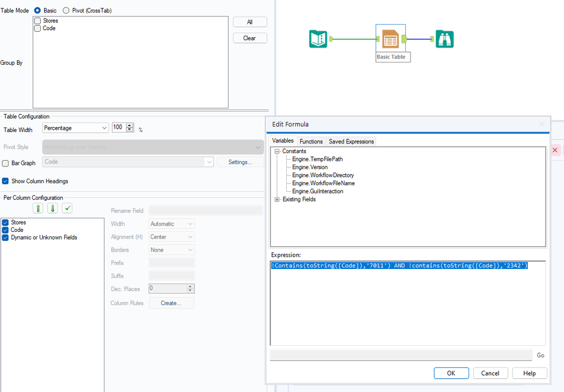
Task: Click the Dec. Places value field
Action: 168,289
